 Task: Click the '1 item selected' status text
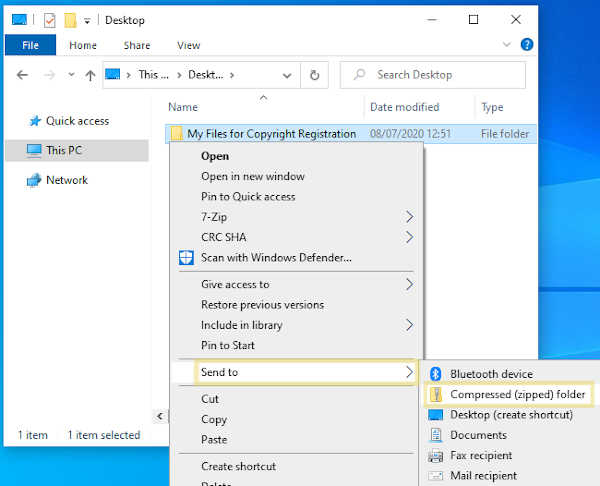coord(104,435)
